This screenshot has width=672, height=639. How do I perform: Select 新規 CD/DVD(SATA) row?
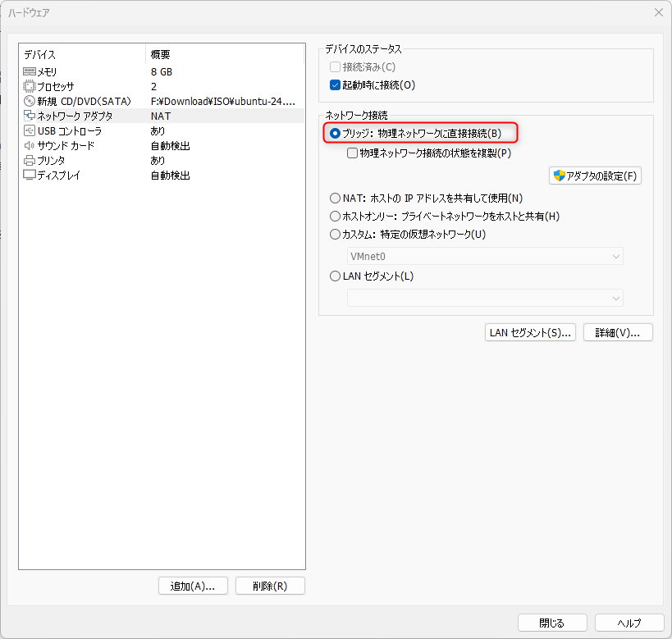coord(162,101)
